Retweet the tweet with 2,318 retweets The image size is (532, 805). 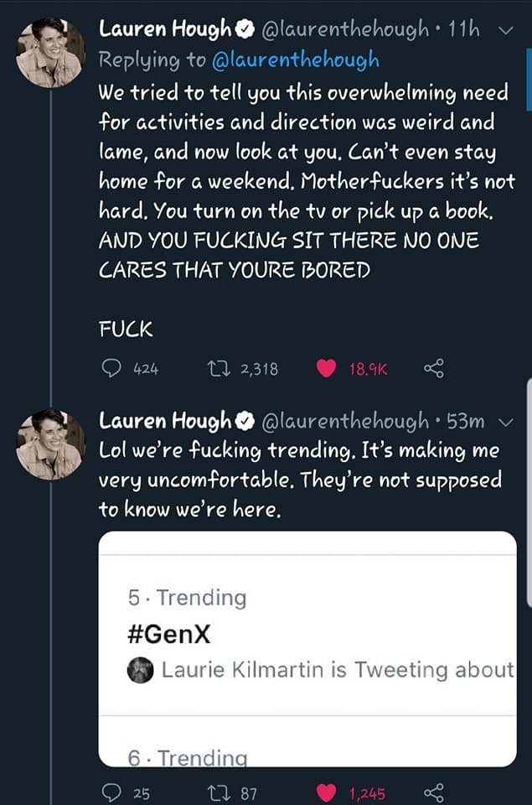217,368
